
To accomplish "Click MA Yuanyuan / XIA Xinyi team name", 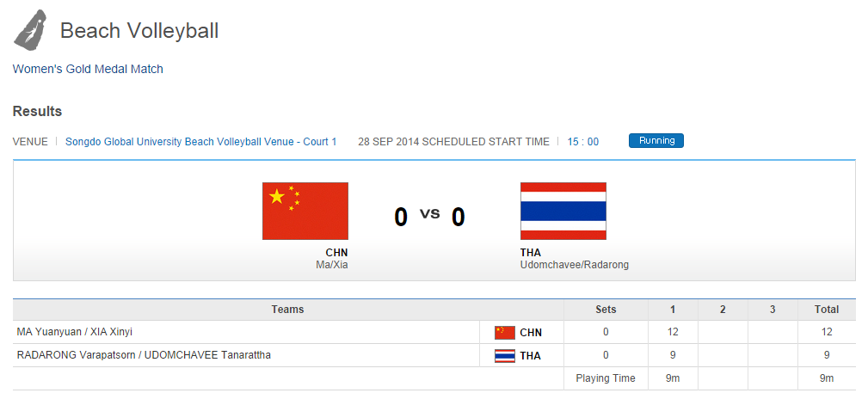I will click(75, 332).
